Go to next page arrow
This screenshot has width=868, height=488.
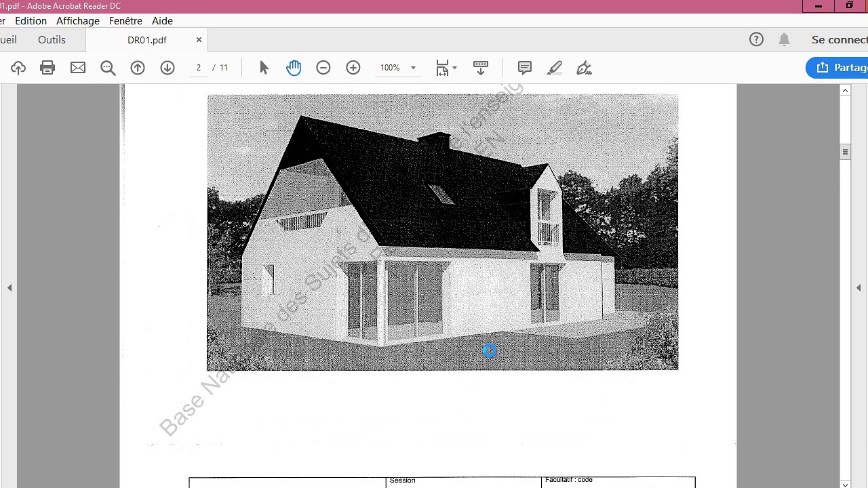tap(167, 68)
